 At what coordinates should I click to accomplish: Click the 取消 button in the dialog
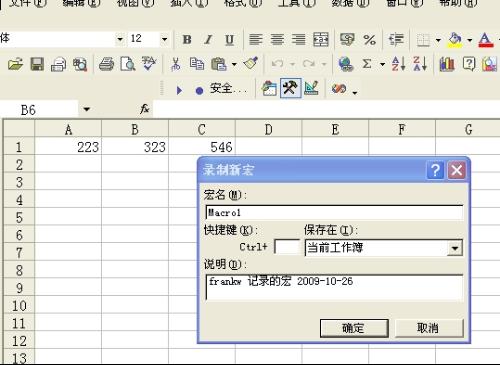tap(429, 328)
